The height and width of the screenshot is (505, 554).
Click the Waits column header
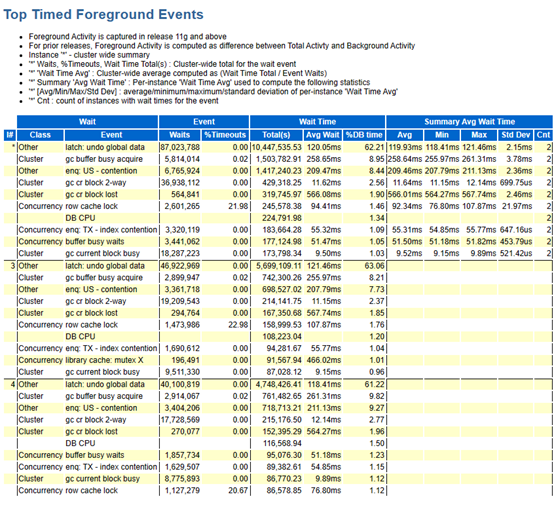pyautogui.click(x=179, y=135)
